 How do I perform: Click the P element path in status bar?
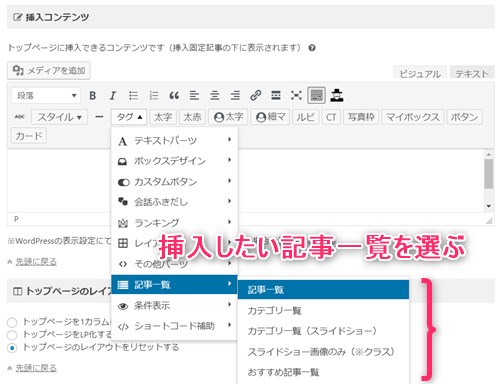pos(16,219)
